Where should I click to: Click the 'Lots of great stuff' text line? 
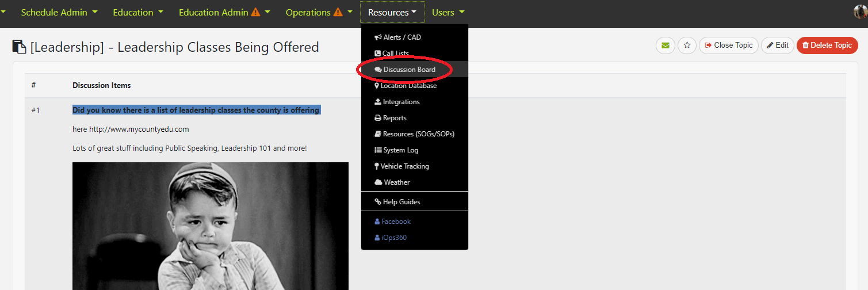[x=190, y=148]
